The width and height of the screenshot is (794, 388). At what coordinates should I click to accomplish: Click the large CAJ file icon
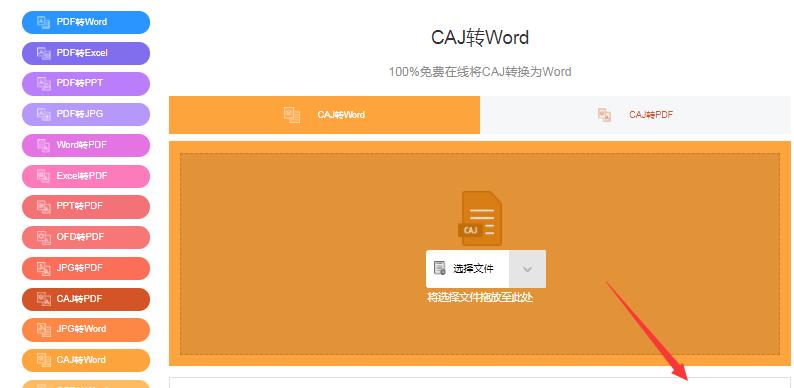(480, 218)
